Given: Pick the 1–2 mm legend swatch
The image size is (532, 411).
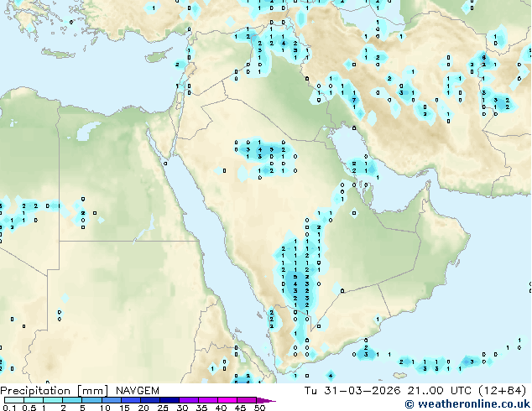Looking at the screenshot, I should (53, 400).
